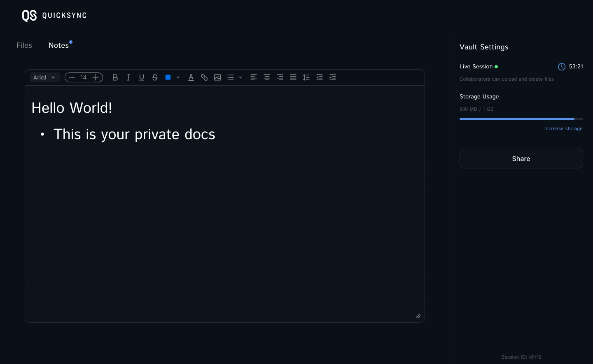This screenshot has height=364, width=593.
Task: Align text left
Action: tap(254, 77)
